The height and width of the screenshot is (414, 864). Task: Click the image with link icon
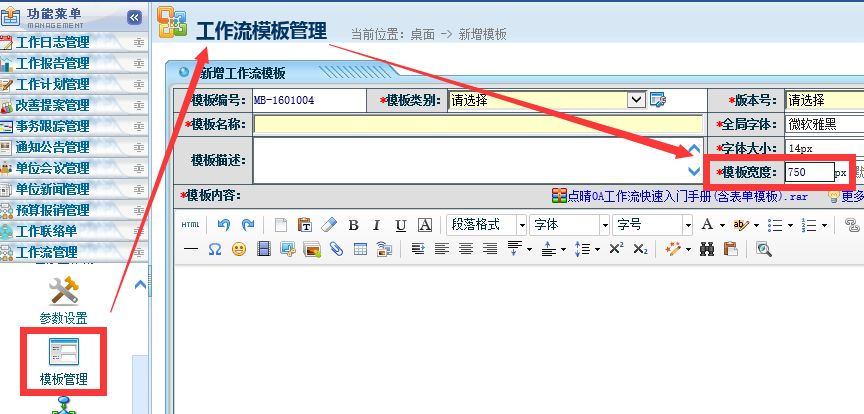coord(288,249)
